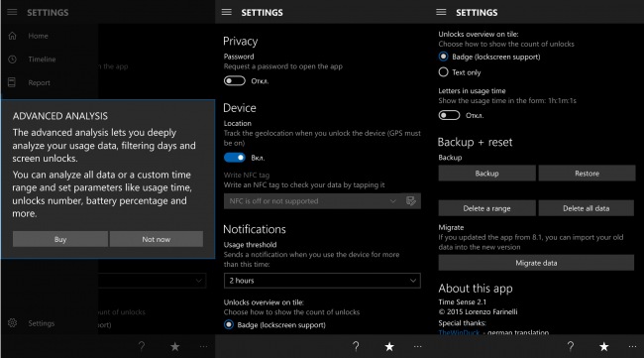
Task: Open hamburger menu in right Settings panel
Action: (441, 12)
